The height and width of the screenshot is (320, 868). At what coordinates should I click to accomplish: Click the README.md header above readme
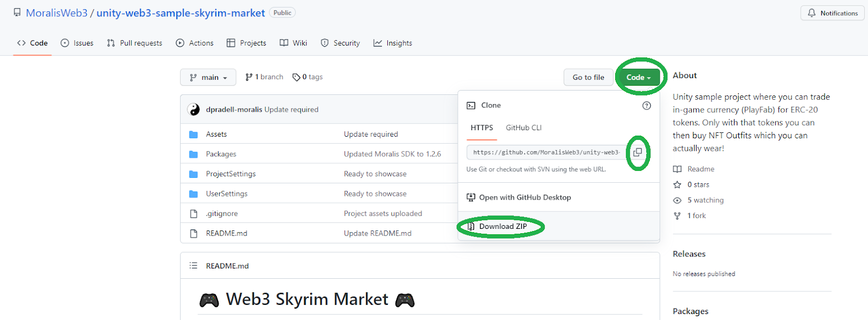[227, 266]
